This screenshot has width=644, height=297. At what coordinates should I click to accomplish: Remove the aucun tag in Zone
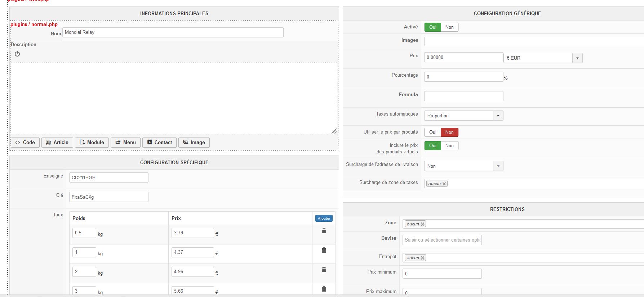(x=423, y=224)
